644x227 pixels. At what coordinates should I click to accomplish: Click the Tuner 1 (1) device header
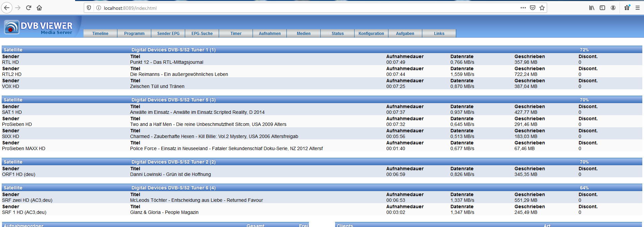(173, 50)
